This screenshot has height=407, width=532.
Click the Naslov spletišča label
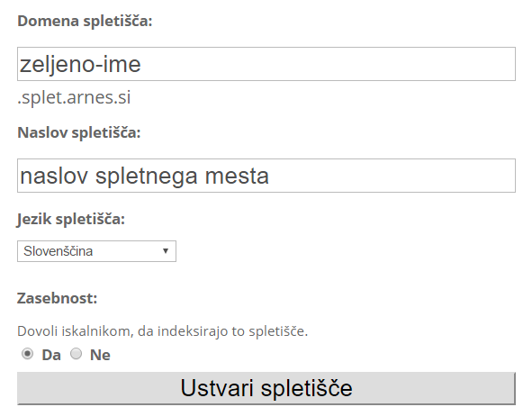[x=79, y=132]
